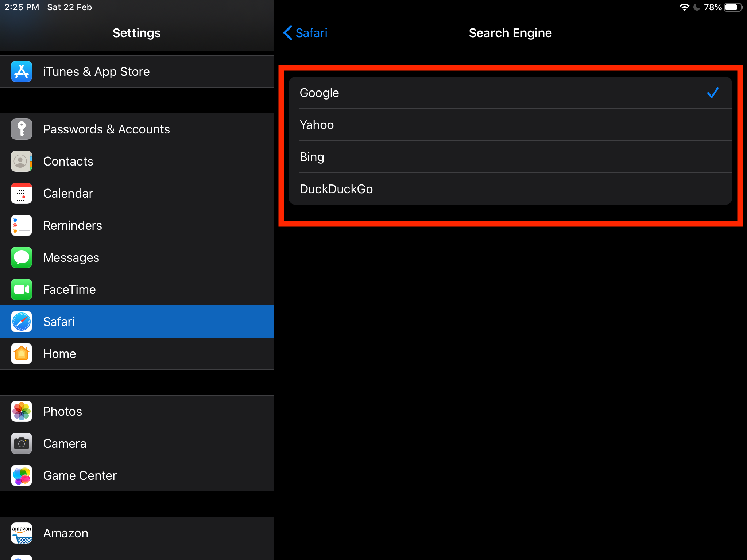The height and width of the screenshot is (560, 747).
Task: Tap the battery indicator icon
Action: click(734, 7)
